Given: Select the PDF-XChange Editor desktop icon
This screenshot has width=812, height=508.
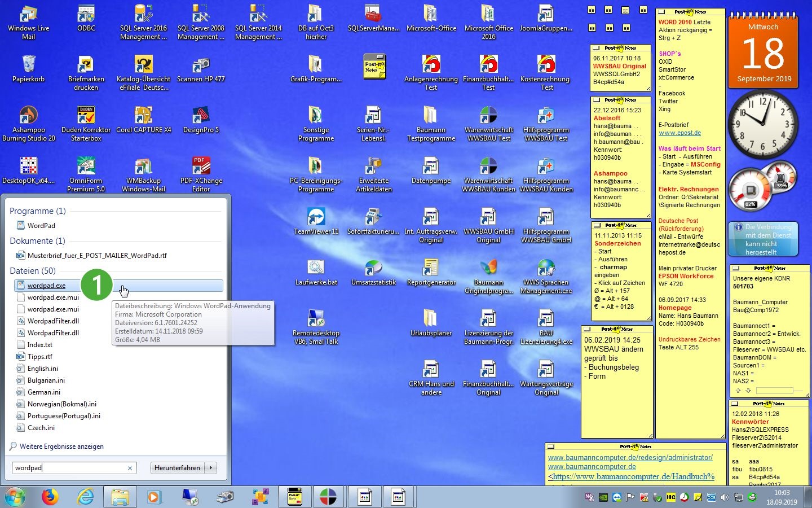Looking at the screenshot, I should (x=201, y=175).
